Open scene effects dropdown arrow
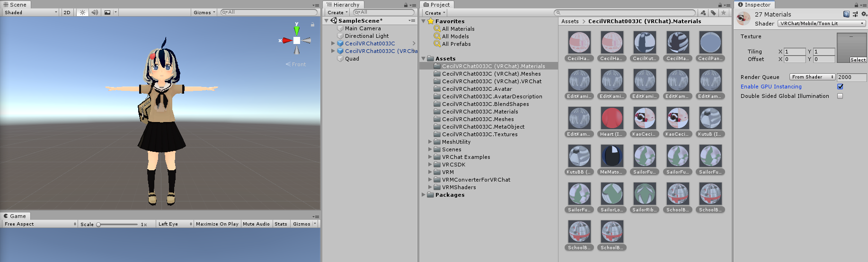Viewport: 868px width, 262px height. click(115, 12)
